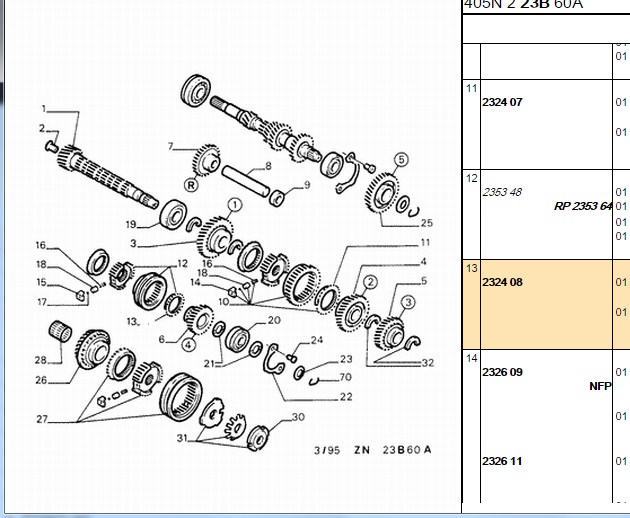Click circled 1 gear marker

(235, 205)
